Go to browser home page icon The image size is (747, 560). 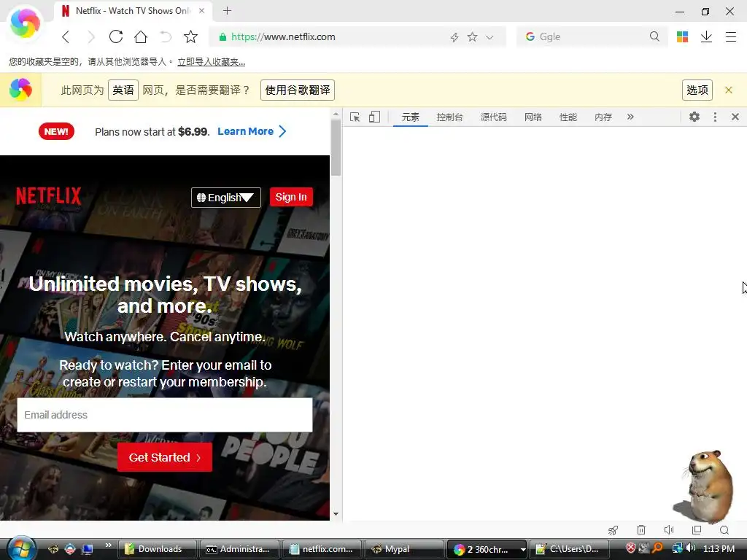[x=141, y=36]
